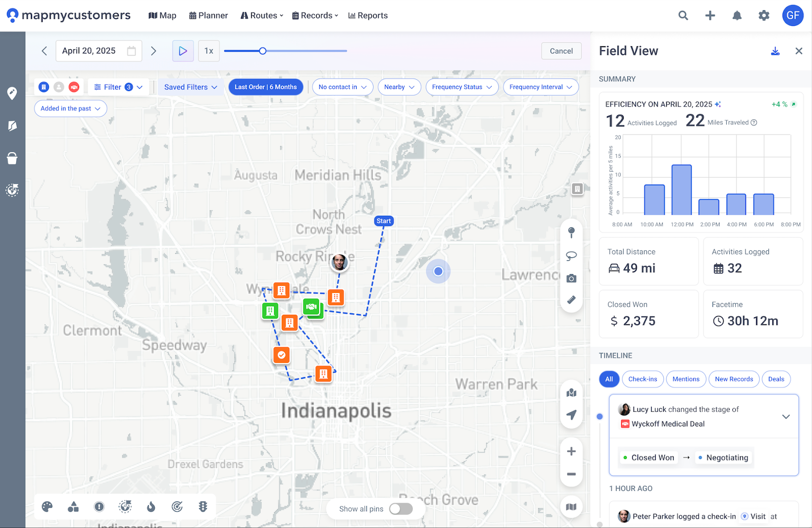Open Frequency Status dropdown

point(462,87)
